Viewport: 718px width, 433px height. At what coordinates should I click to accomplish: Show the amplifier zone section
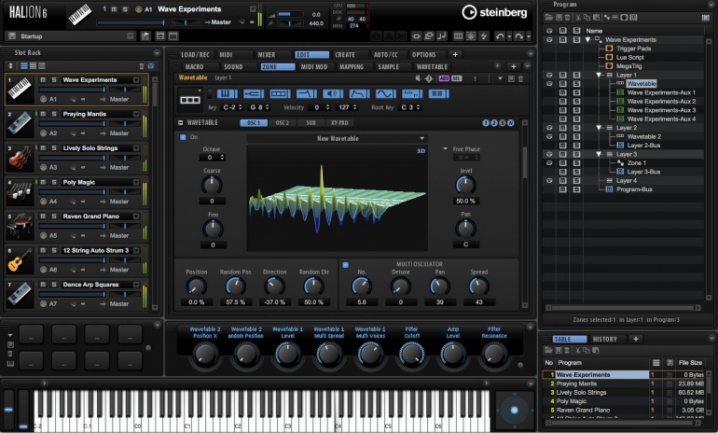pyautogui.click(x=333, y=94)
